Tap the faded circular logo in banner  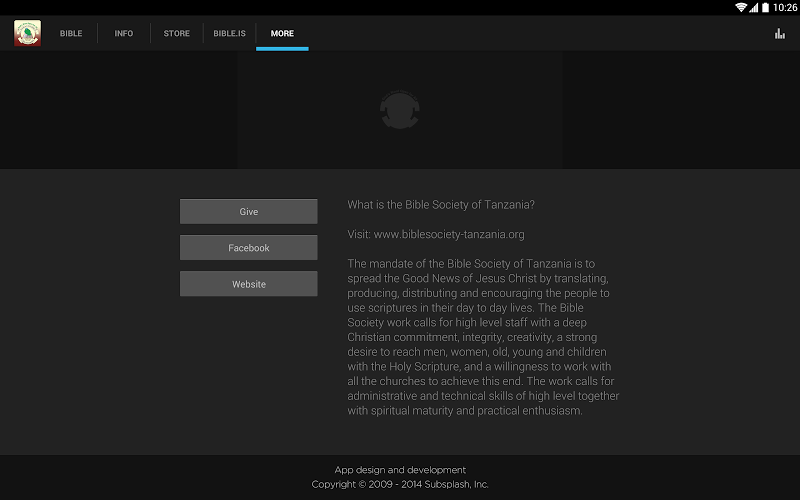point(400,109)
